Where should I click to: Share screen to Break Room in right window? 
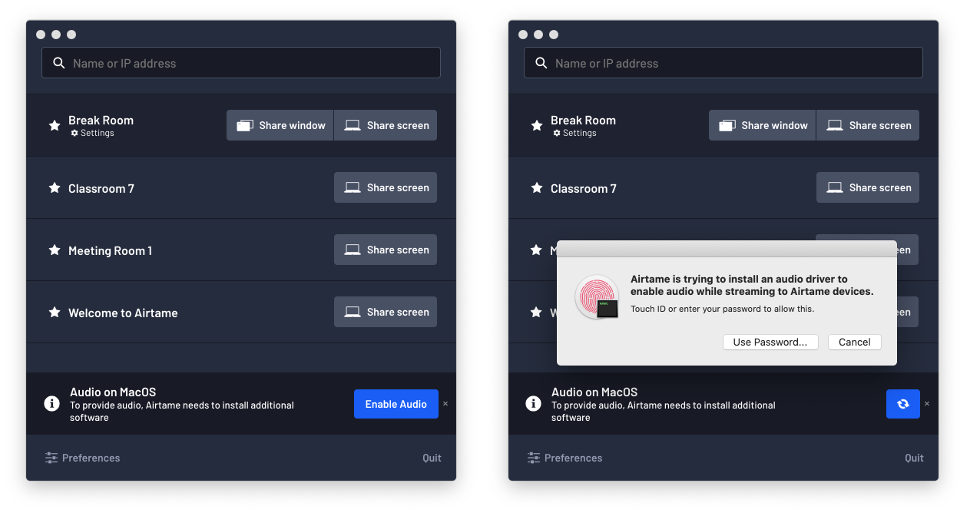868,125
